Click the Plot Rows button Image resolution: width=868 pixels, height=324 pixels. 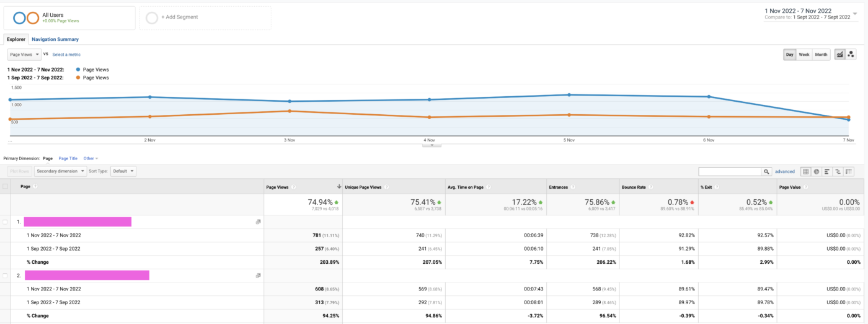click(x=20, y=171)
